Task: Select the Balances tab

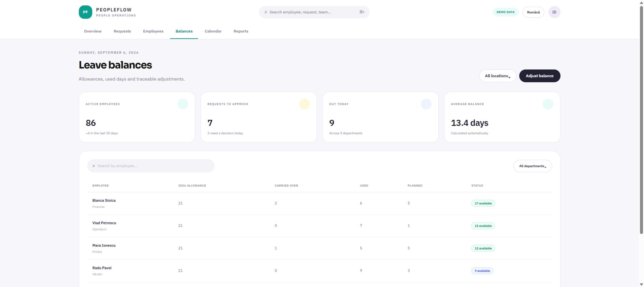Action: click(x=184, y=31)
